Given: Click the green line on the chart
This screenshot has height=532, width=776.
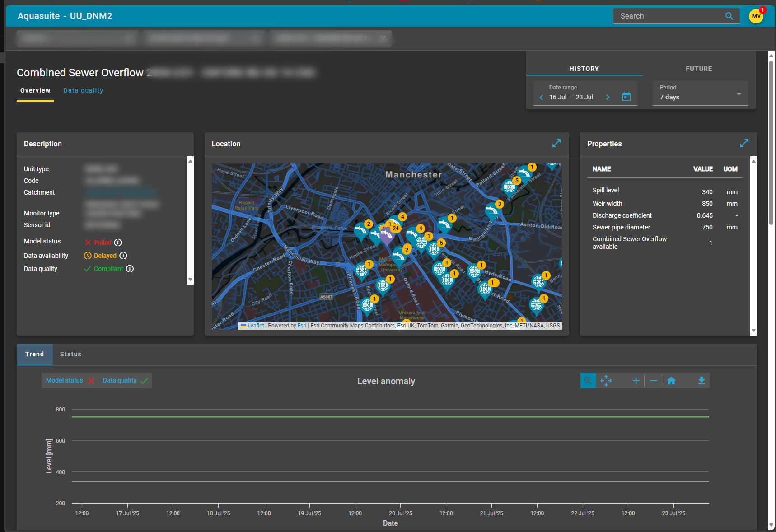Looking at the screenshot, I should [x=390, y=417].
